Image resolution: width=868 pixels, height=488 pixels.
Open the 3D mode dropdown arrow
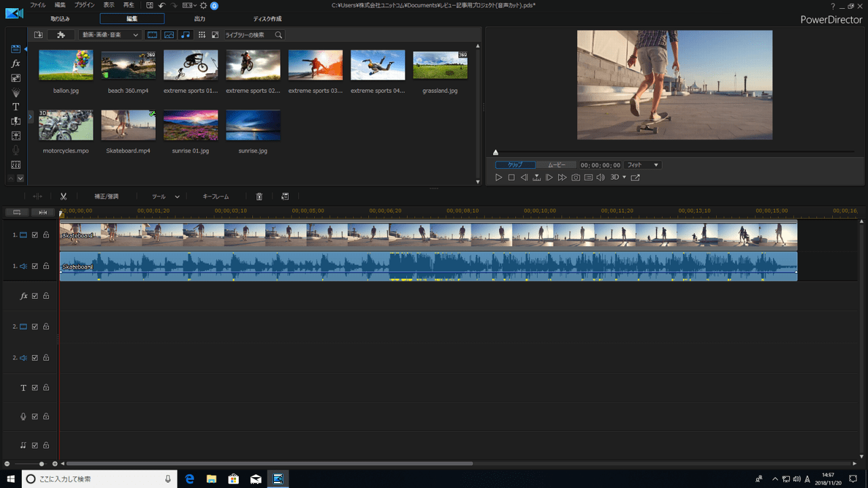pos(624,177)
